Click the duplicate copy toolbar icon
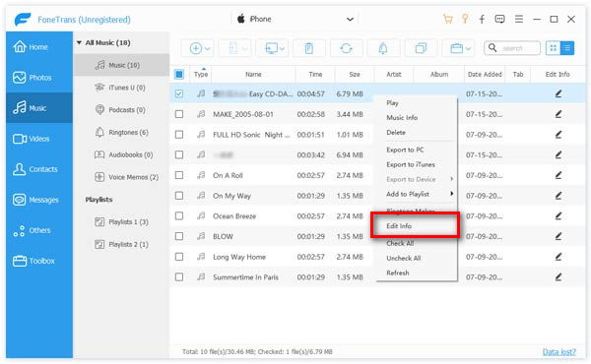Viewport: 591px width, 364px height. click(x=421, y=48)
